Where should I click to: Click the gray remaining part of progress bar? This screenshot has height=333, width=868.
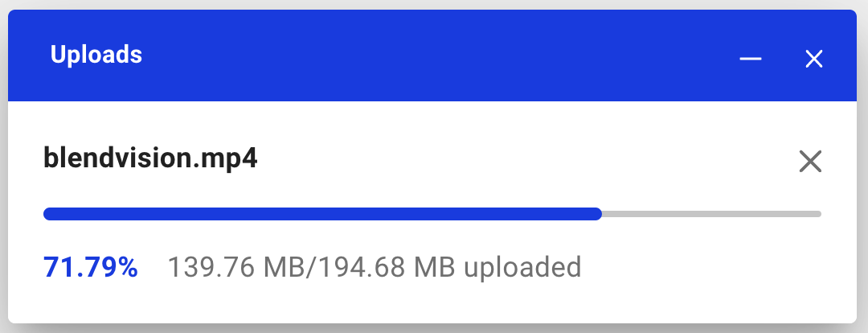pyautogui.click(x=711, y=214)
